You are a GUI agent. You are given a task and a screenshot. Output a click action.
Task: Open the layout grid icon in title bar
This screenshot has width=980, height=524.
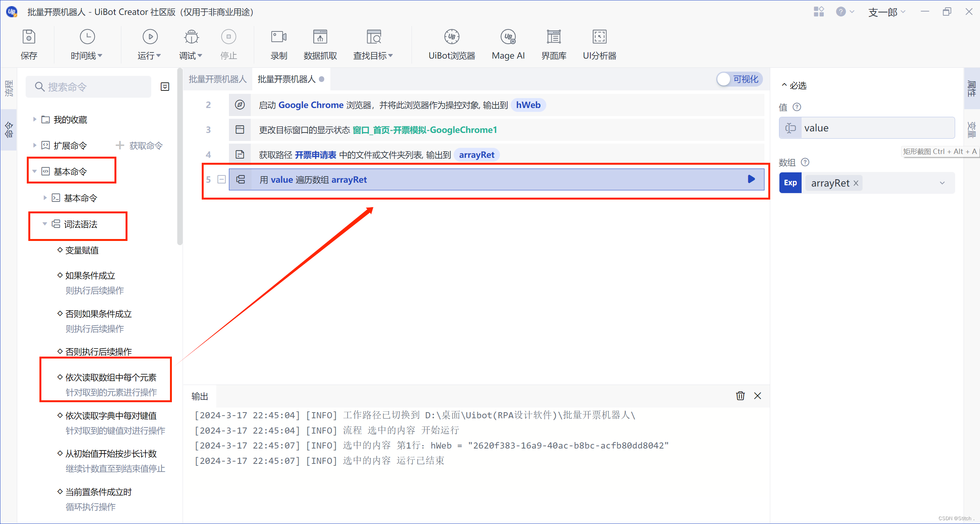click(x=819, y=12)
